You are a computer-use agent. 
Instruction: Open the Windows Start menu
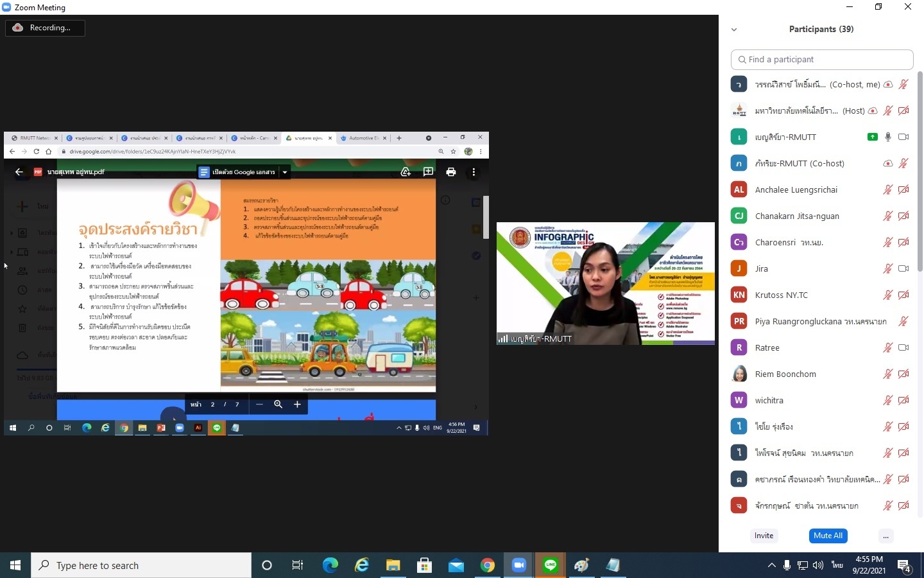[15, 565]
